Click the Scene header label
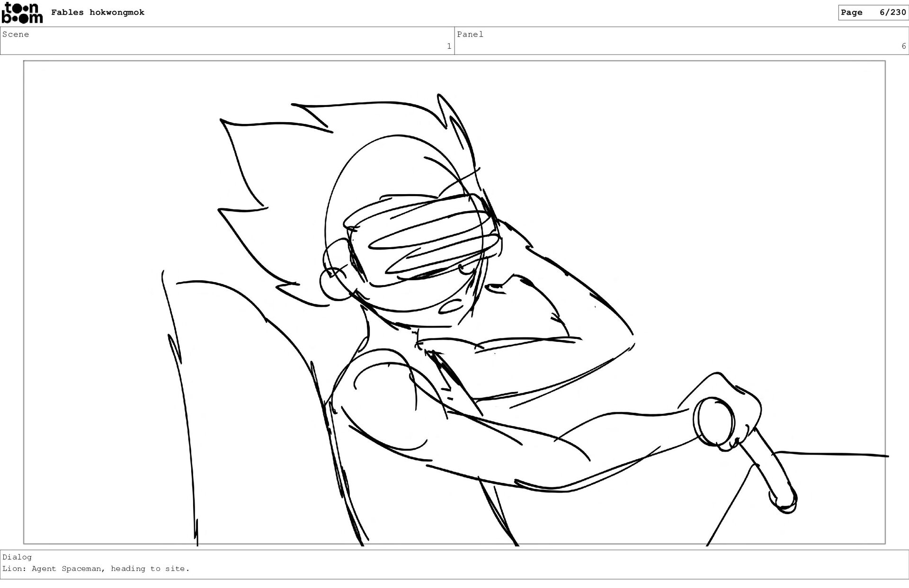Viewport: 909px width, 588px height. tap(16, 35)
